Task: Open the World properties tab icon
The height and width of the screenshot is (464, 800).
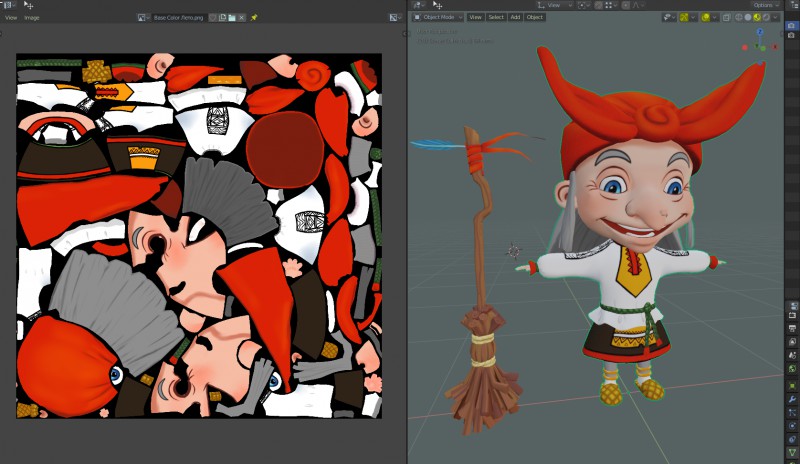Action: (792, 368)
